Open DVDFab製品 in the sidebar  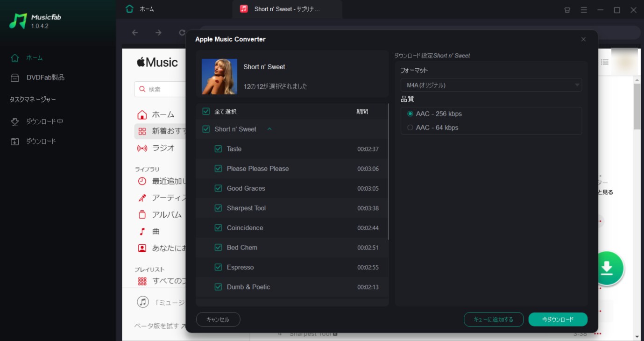click(x=37, y=78)
